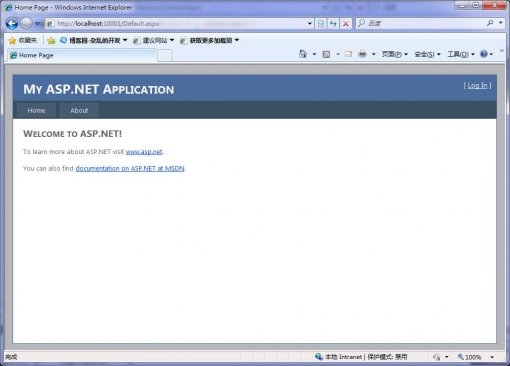Open the 建议网站 suggested sites item

click(151, 41)
